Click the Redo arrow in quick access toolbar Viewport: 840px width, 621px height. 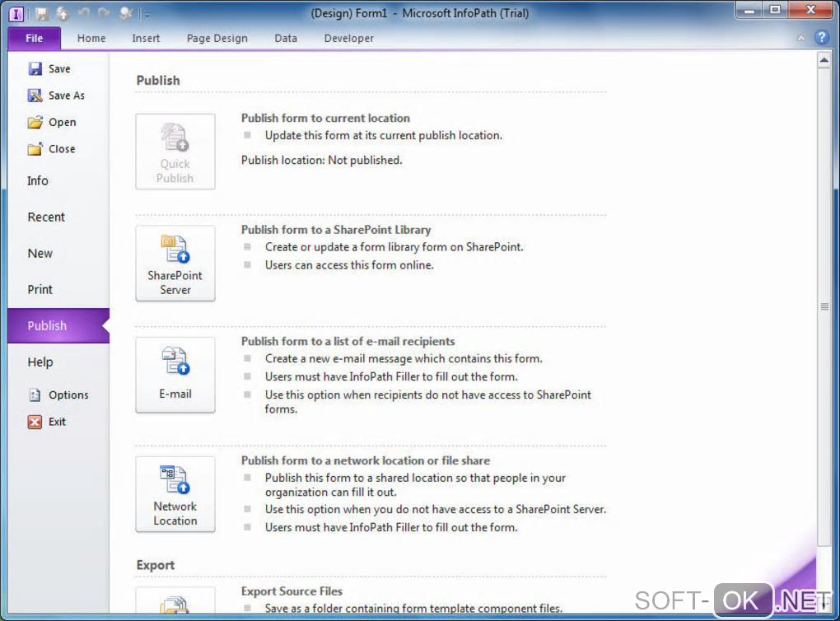click(x=104, y=13)
